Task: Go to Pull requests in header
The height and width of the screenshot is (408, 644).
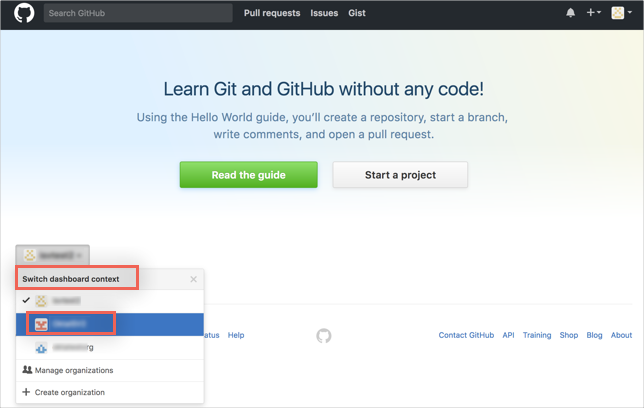Action: click(272, 13)
